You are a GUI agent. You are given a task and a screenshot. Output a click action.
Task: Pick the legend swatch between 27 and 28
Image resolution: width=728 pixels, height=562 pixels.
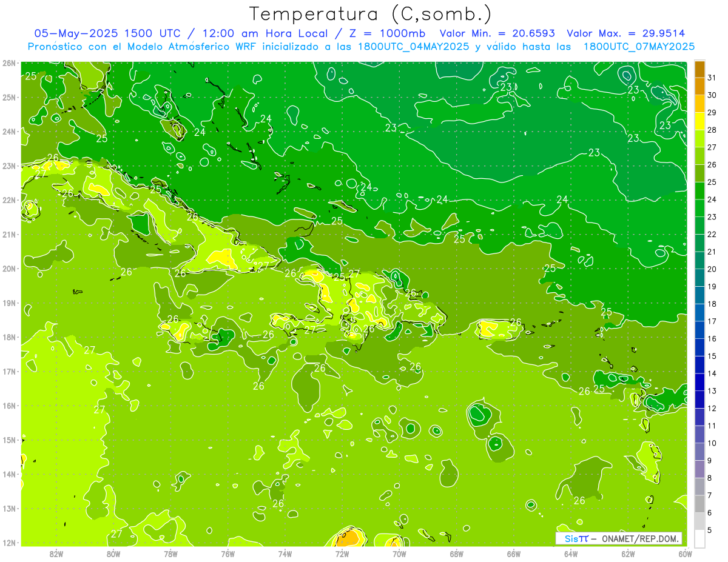tap(699, 138)
